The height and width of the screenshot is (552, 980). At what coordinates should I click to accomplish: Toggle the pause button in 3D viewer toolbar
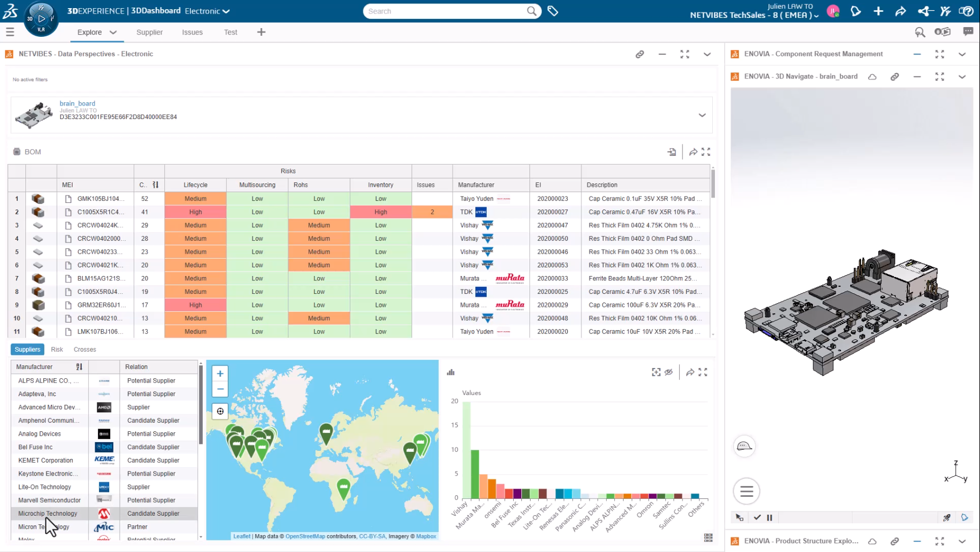770,518
